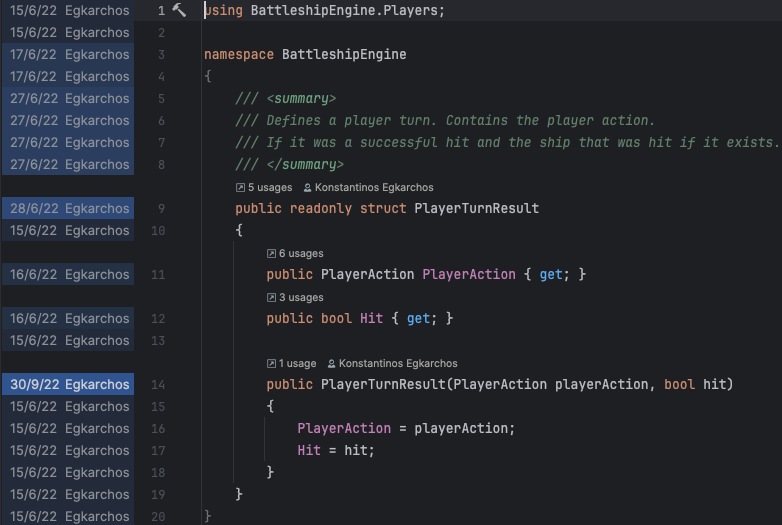Click the '17/6/22 Egkarchos' annotation for line 3

coord(68,54)
